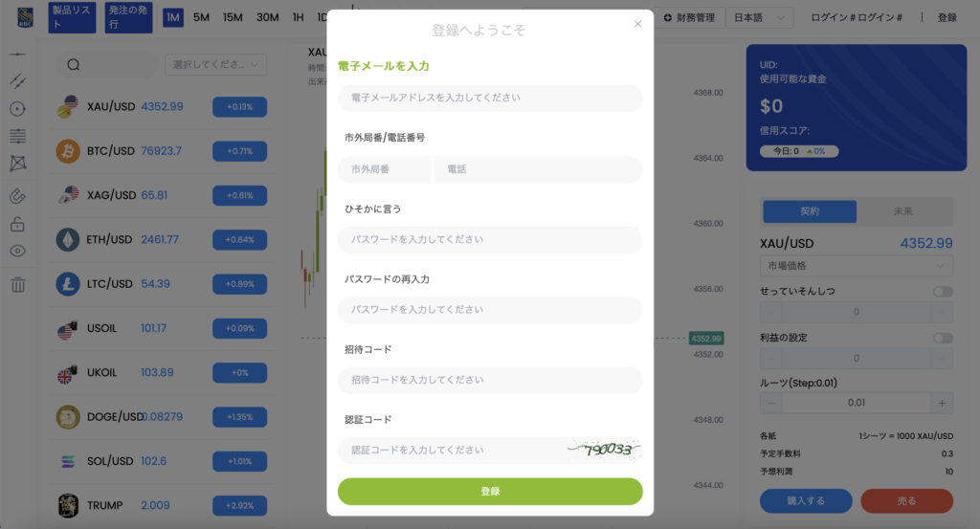Click the UKOIL flag icon
Viewport: 980px width, 529px height.
pos(68,373)
